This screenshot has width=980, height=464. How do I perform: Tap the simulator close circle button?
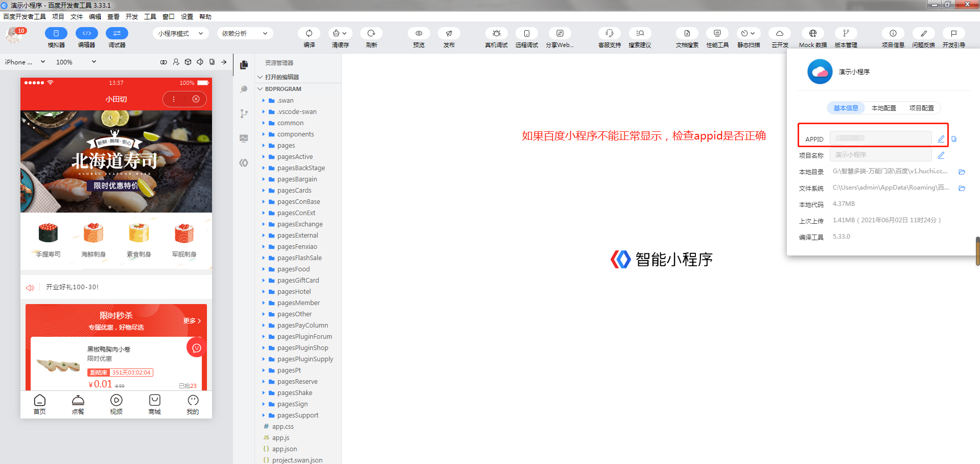click(x=196, y=99)
